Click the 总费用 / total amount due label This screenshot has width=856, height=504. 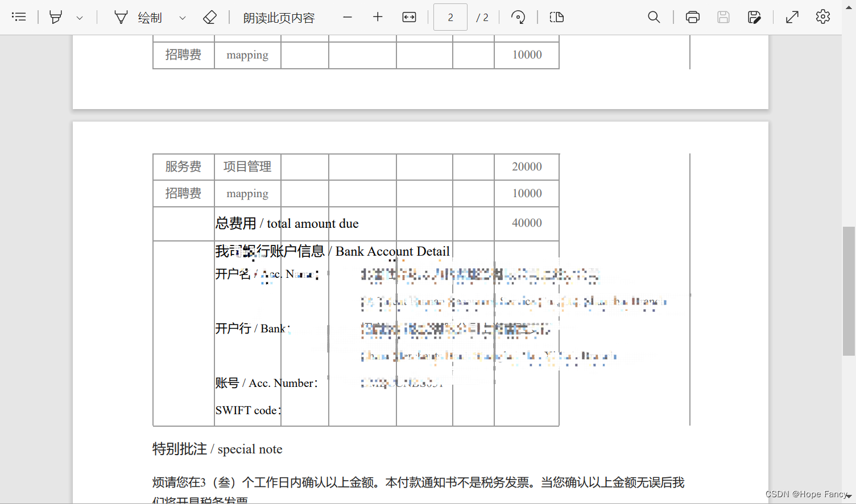(x=287, y=223)
